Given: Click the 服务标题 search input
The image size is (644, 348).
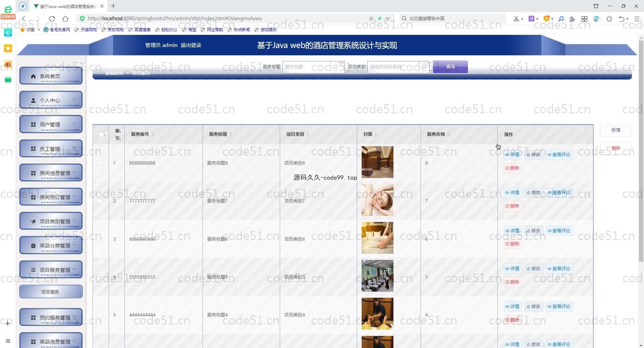Looking at the screenshot, I should click(313, 67).
